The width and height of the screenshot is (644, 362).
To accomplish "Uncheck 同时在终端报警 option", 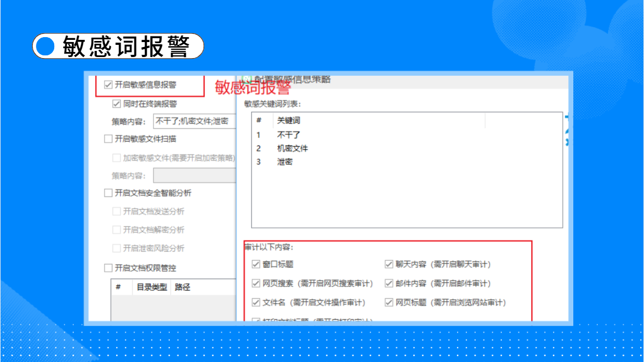I will click(x=117, y=104).
